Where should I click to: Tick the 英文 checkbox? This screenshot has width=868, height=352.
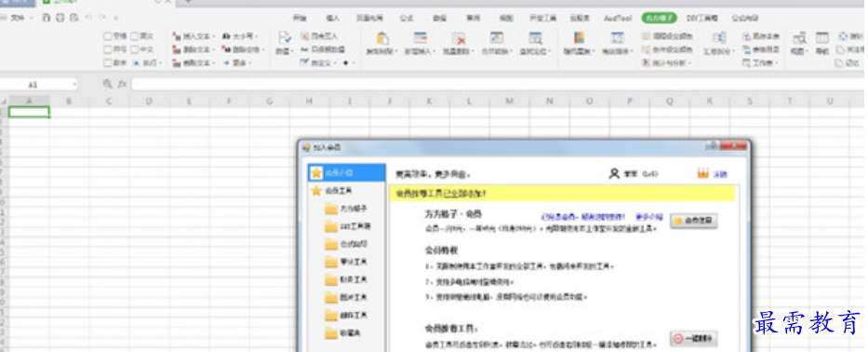pos(134,36)
